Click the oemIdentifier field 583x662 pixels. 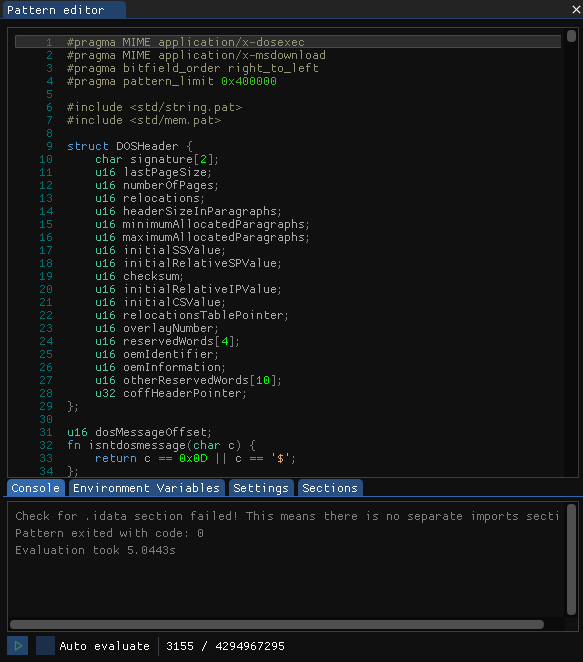pyautogui.click(x=157, y=354)
